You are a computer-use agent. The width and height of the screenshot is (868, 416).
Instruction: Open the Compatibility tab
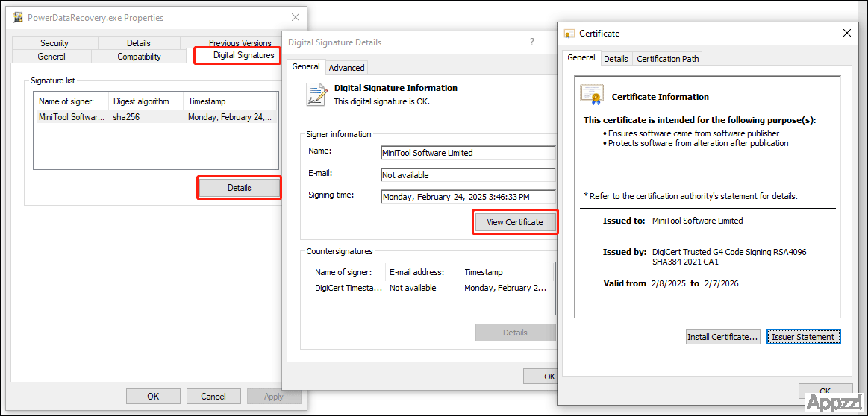(x=139, y=57)
